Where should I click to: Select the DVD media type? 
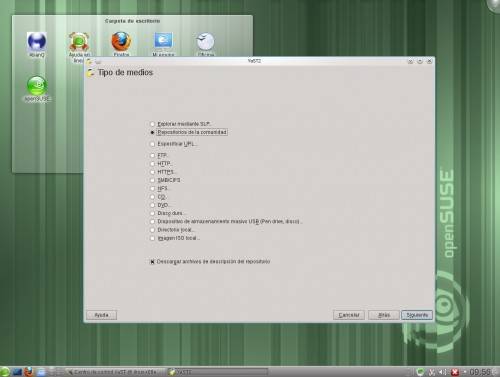[x=152, y=205]
